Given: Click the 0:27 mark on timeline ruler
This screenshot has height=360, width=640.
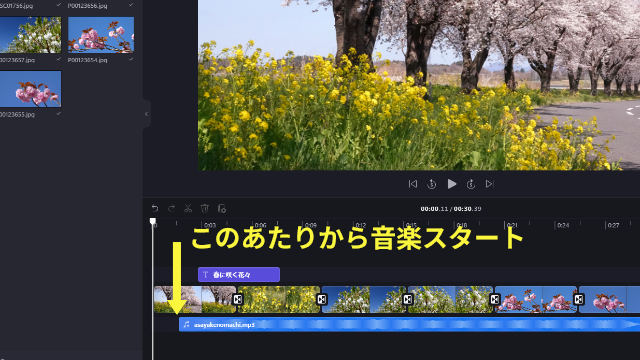Looking at the screenshot, I should click(x=613, y=225).
